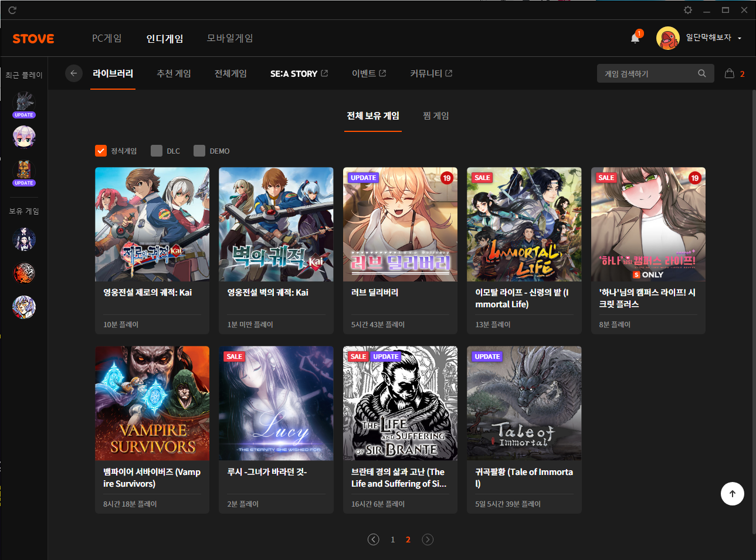Go to previous page with left chevron
Viewport: 756px width, 560px height.
[x=373, y=539]
